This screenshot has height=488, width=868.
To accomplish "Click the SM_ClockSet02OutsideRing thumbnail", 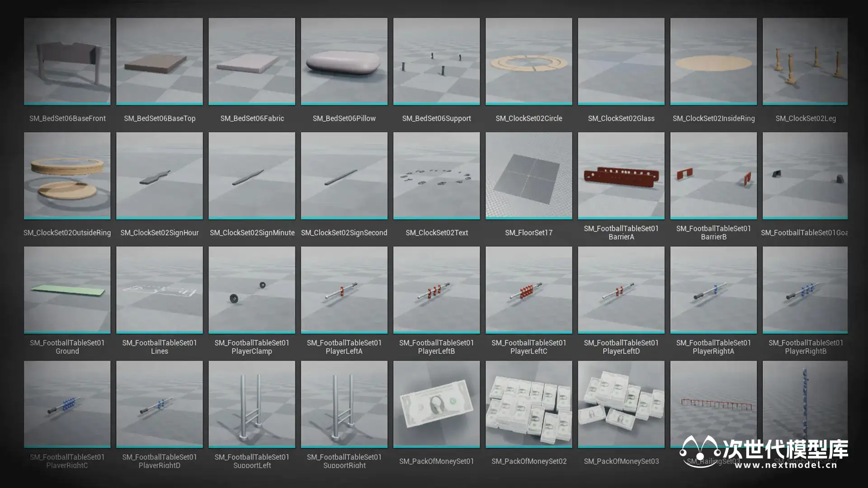I will point(67,176).
